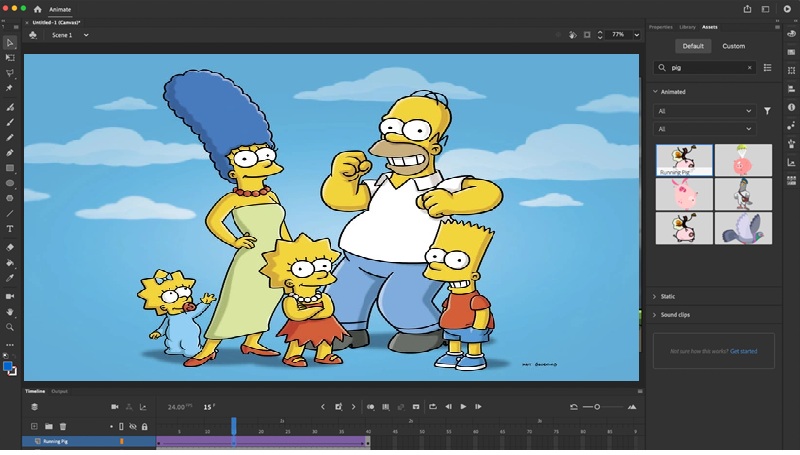Toggle lock all layers icon
Viewport: 800px width, 455px height.
(145, 426)
